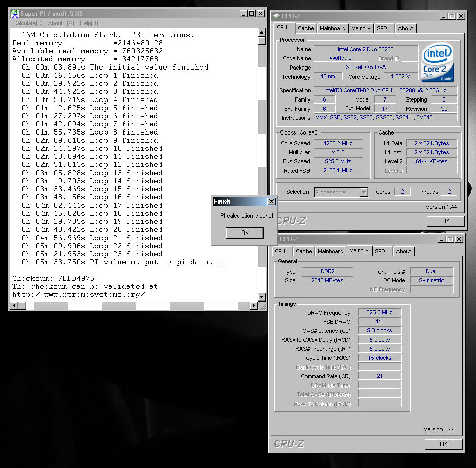Maximize the Super PI window
This screenshot has height=468, width=476.
click(251, 14)
